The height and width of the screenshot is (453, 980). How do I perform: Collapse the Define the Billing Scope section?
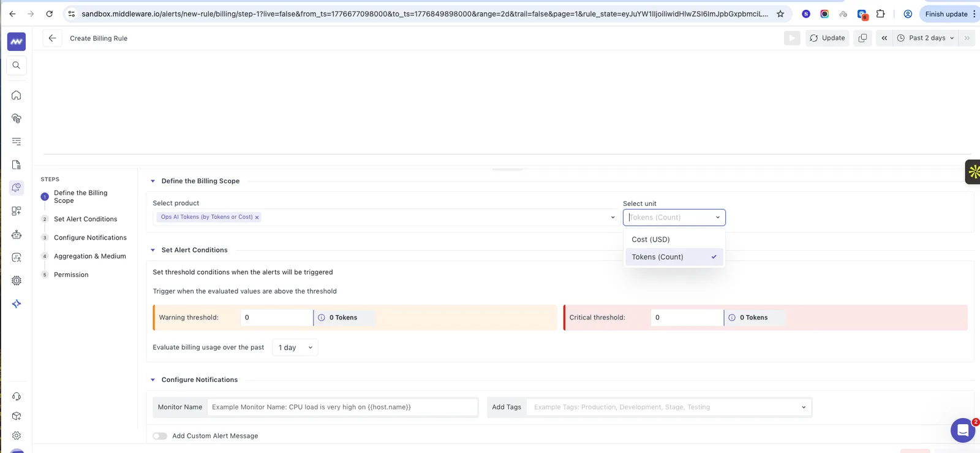click(x=153, y=181)
